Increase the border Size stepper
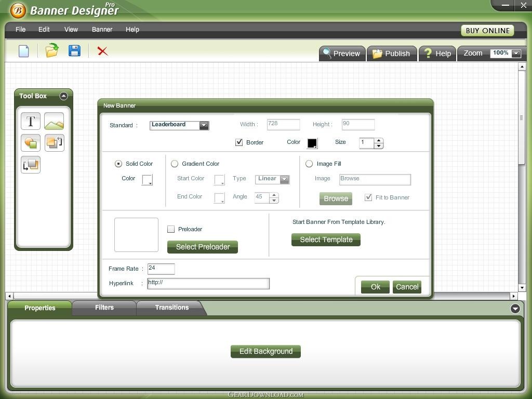The image size is (532, 399). click(x=379, y=140)
